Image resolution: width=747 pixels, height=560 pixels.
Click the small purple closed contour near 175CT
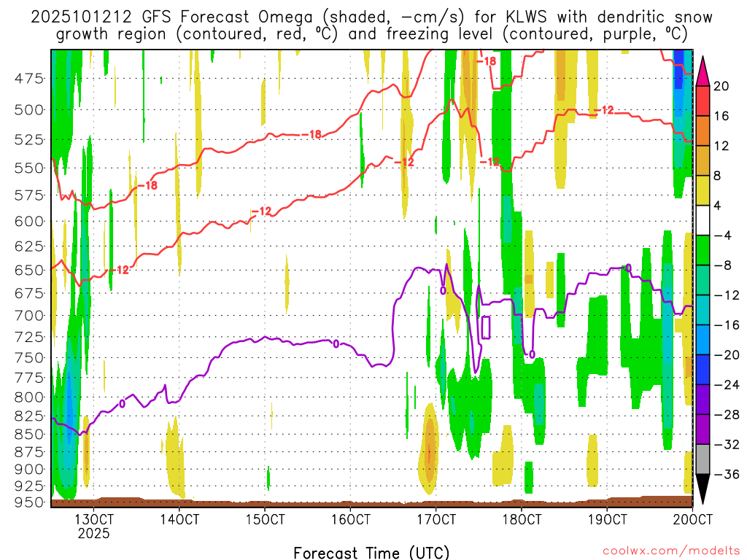[486, 327]
